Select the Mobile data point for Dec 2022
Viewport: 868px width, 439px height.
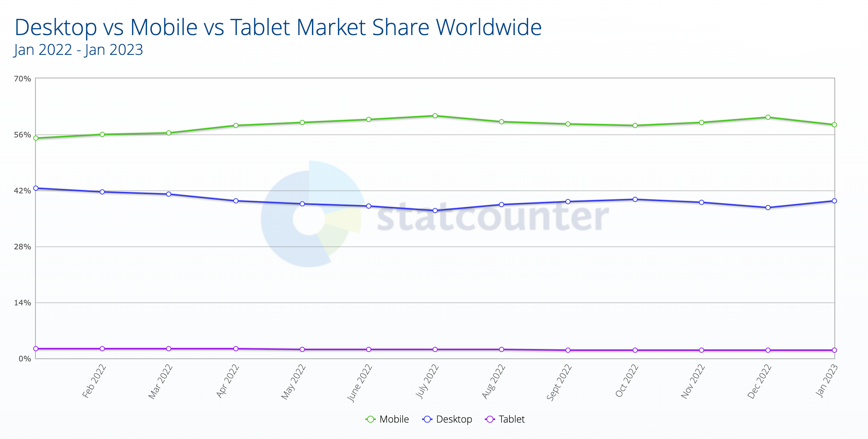tap(768, 117)
